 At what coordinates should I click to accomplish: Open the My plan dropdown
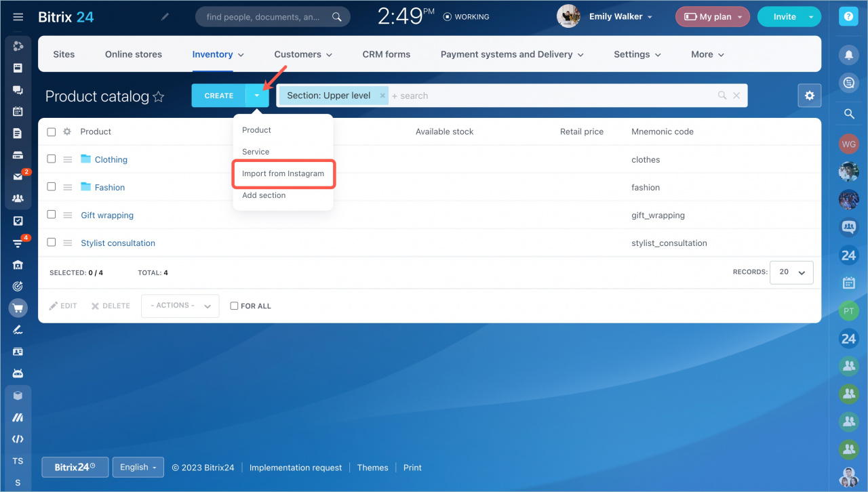pyautogui.click(x=712, y=17)
